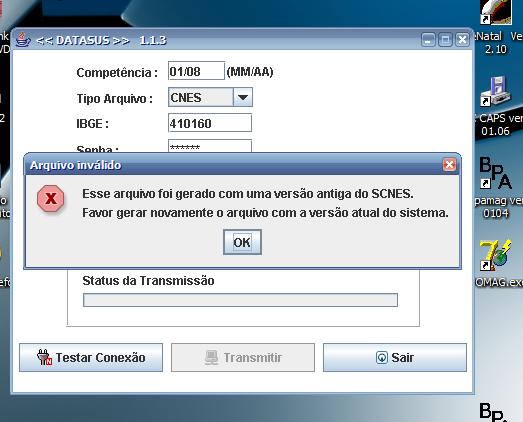The image size is (523, 422).
Task: Click the IBGE code input field
Action: point(210,123)
